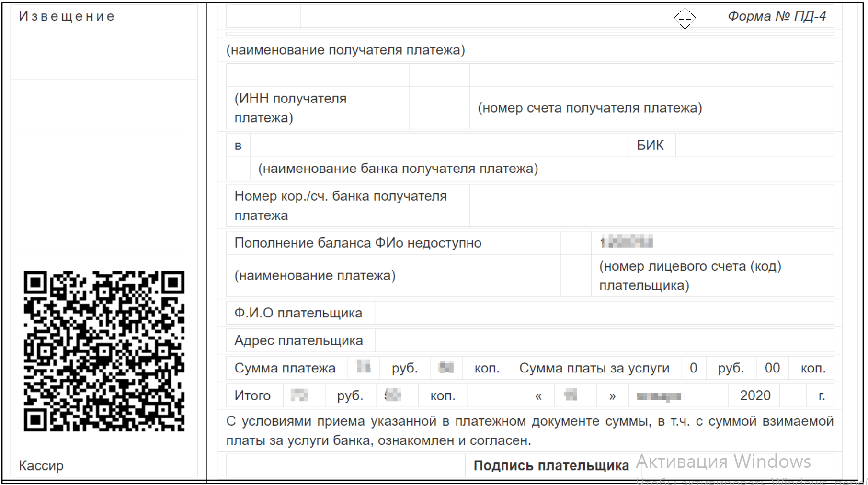This screenshot has width=868, height=485.
Task: Click the '(наименование платежа)' caption
Action: [315, 275]
